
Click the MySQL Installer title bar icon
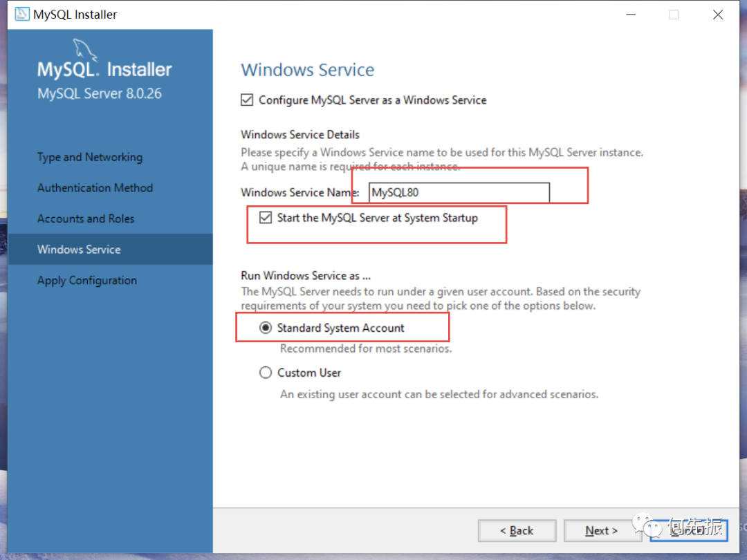[22, 15]
